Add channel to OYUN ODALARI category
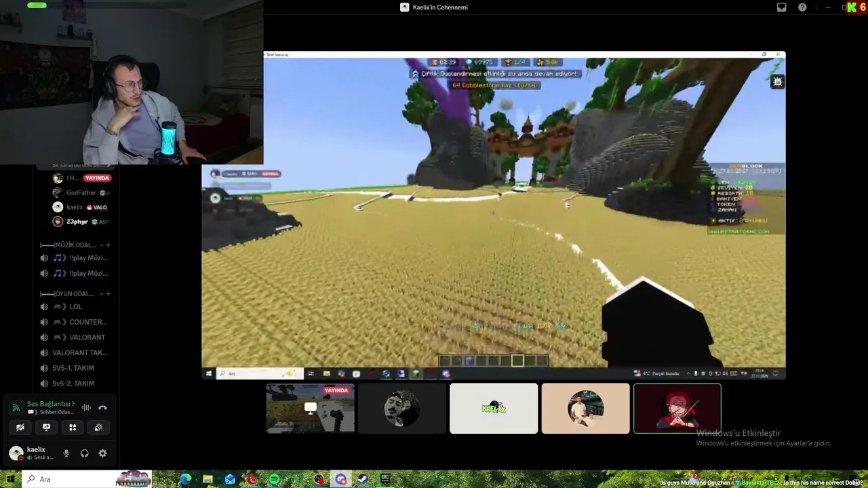The image size is (868, 488). point(108,293)
